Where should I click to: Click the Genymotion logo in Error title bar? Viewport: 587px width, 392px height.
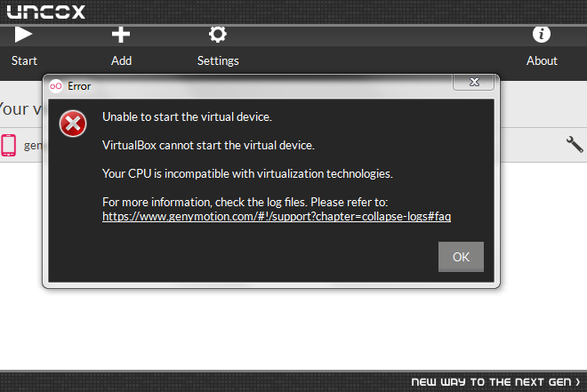56,86
